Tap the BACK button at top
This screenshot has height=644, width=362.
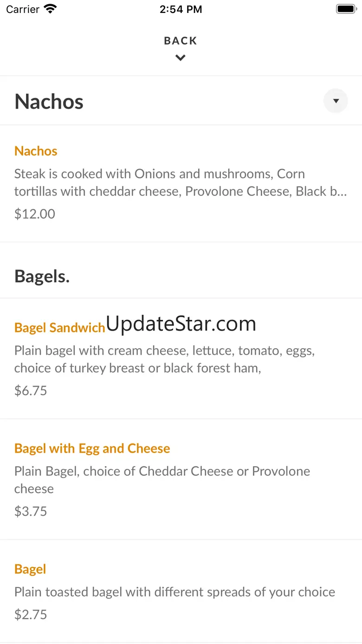[181, 41]
